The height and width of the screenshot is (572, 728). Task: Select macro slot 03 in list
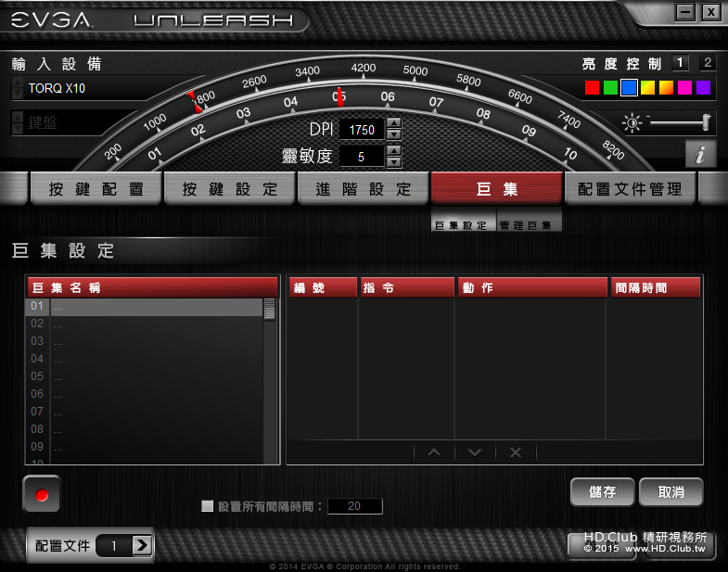(144, 341)
